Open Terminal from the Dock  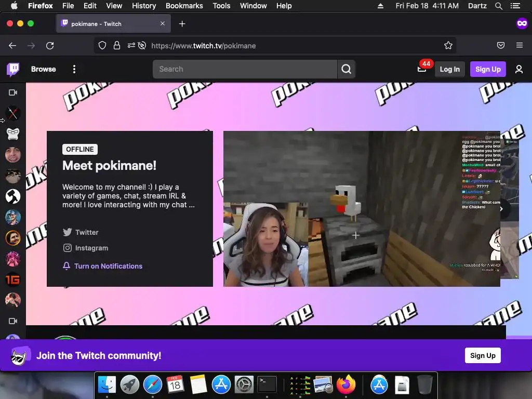(267, 384)
